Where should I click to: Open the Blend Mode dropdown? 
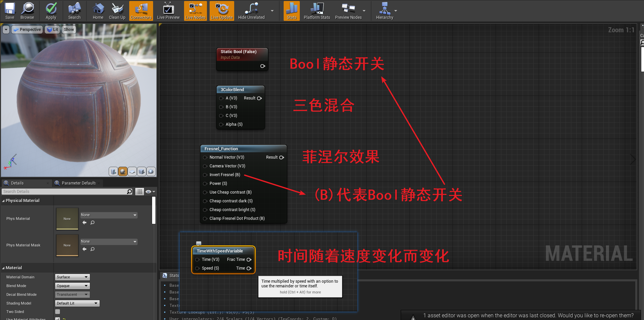72,285
